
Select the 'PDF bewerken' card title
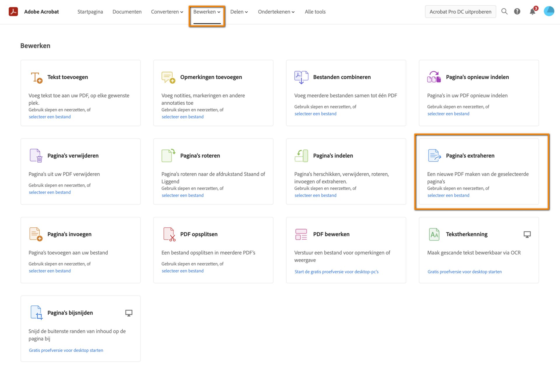click(x=331, y=234)
